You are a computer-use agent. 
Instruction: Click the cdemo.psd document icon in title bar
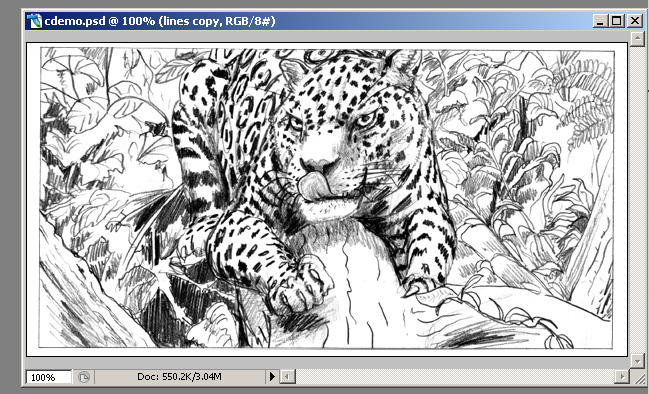(34, 21)
